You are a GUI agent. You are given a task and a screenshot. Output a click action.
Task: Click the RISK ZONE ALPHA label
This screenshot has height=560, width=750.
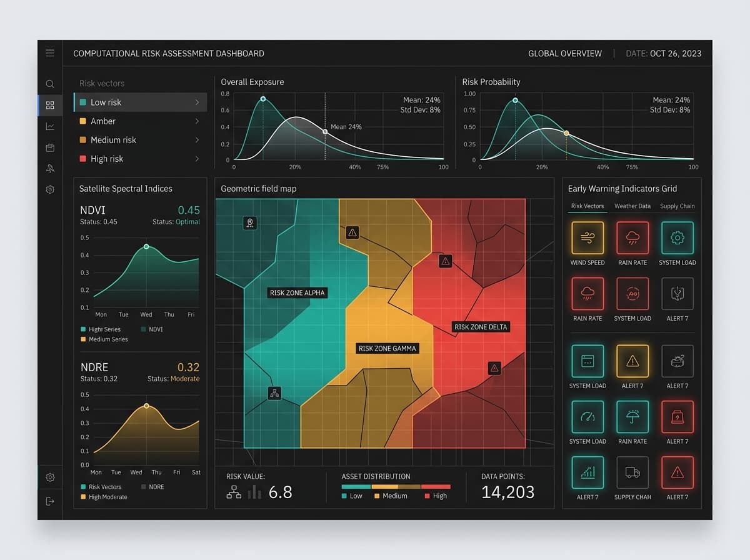[297, 292]
